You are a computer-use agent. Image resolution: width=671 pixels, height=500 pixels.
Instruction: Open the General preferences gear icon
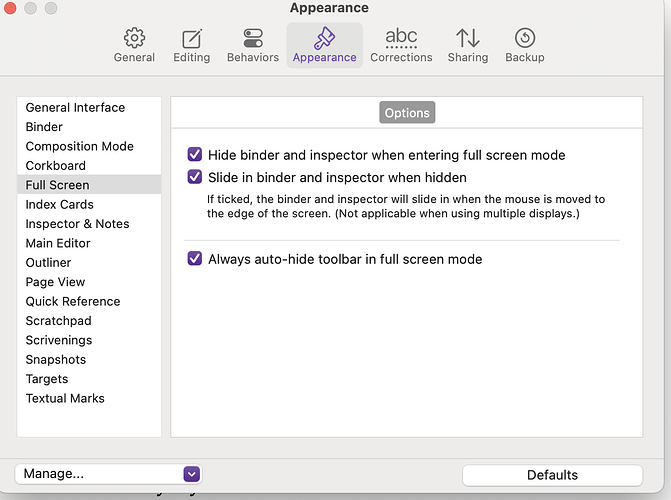click(134, 39)
